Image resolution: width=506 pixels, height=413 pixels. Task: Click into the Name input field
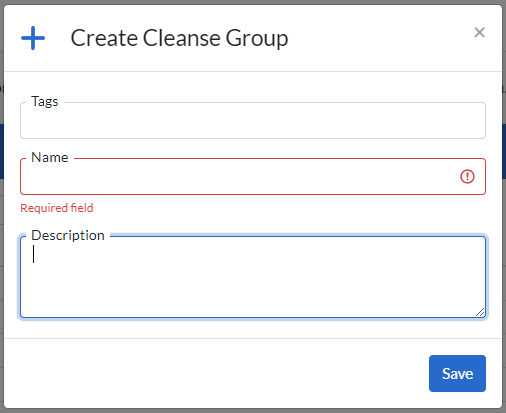253,176
